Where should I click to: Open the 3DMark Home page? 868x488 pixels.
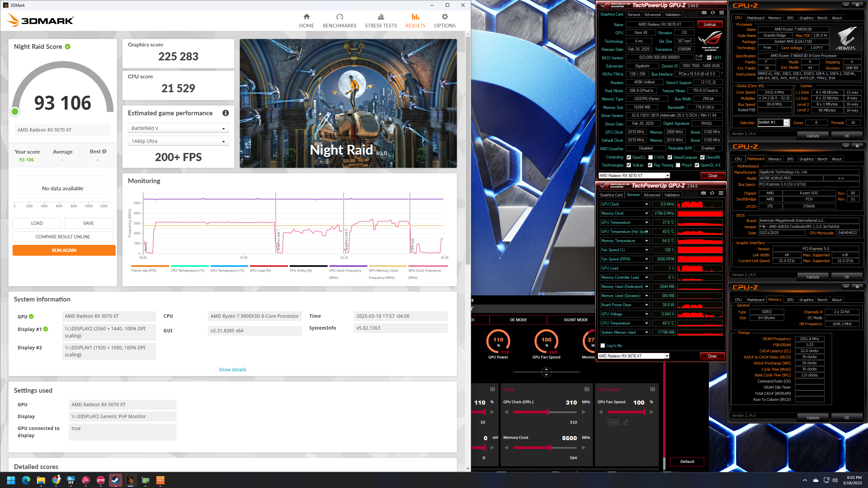pos(306,21)
